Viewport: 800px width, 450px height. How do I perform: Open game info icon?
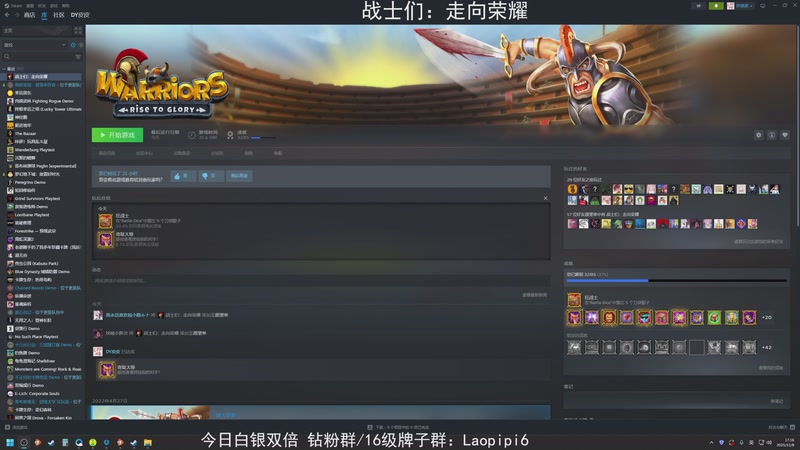click(x=772, y=135)
